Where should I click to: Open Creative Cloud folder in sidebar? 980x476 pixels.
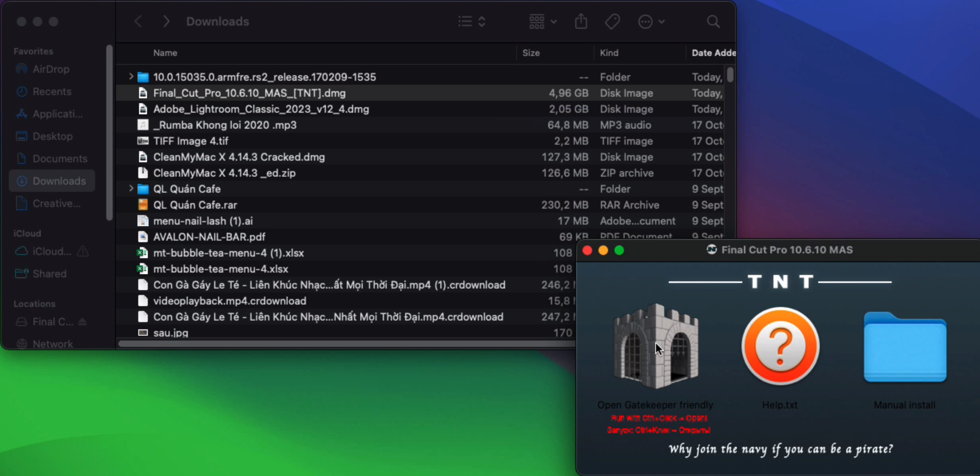tap(52, 203)
